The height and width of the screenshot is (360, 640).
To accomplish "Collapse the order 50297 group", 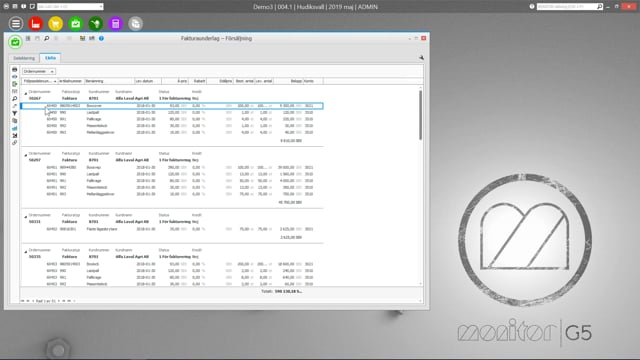I will (x=25, y=155).
